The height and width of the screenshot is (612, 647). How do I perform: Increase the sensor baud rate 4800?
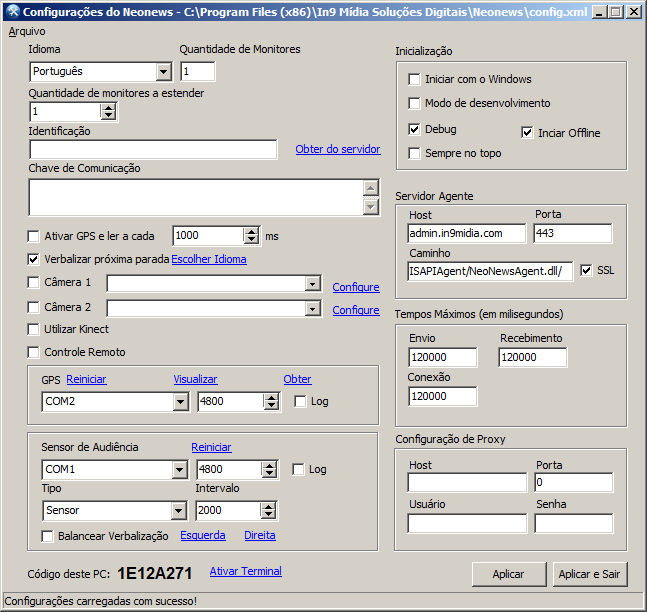click(269, 466)
